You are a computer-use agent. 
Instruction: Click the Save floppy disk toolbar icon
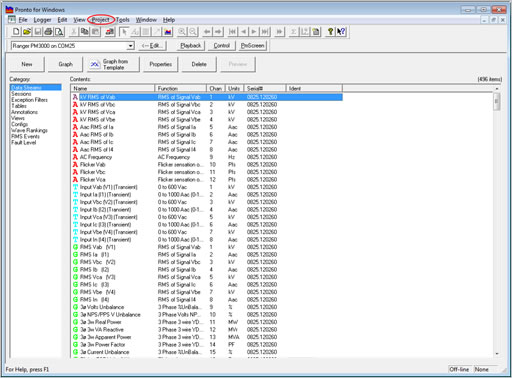(x=38, y=32)
